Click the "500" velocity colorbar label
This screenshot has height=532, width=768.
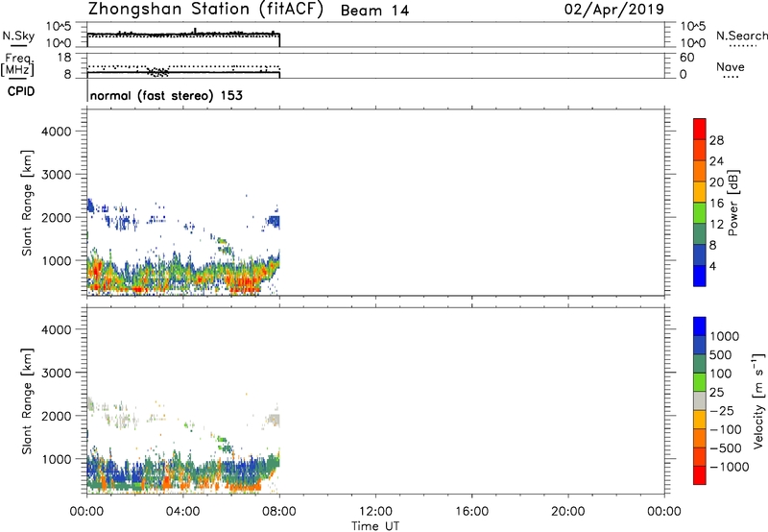[x=721, y=354]
